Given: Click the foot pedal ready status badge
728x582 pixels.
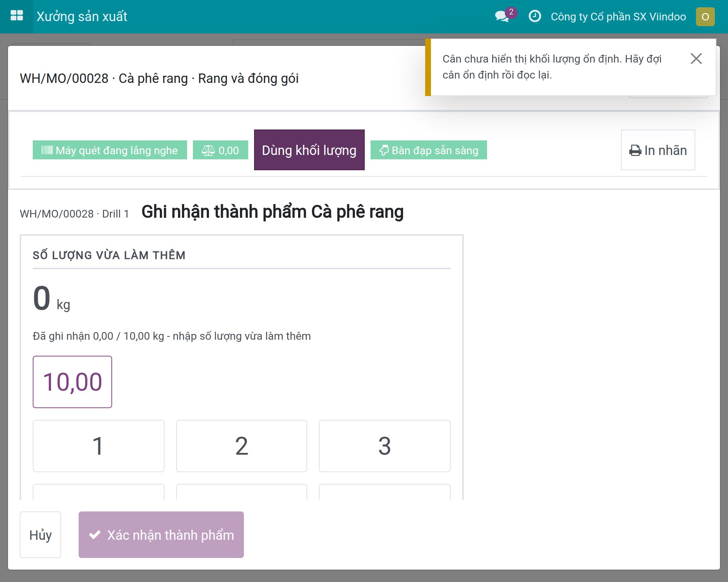Looking at the screenshot, I should coord(429,150).
